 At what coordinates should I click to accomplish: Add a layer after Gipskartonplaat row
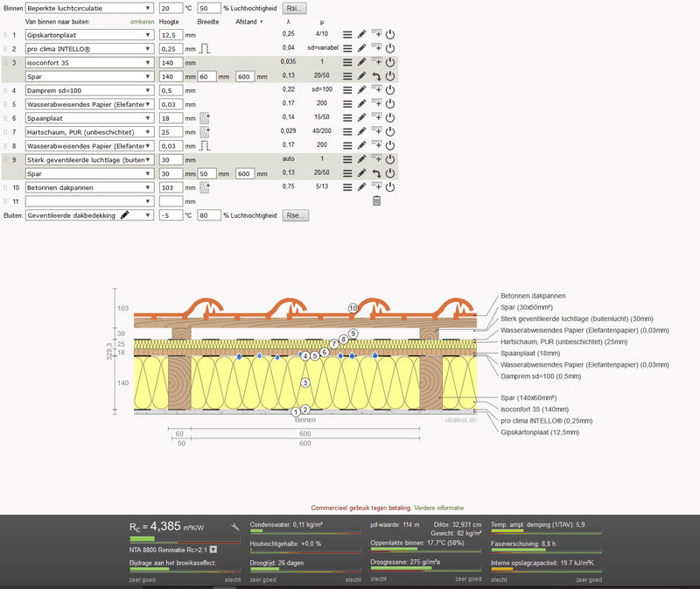coord(376,34)
